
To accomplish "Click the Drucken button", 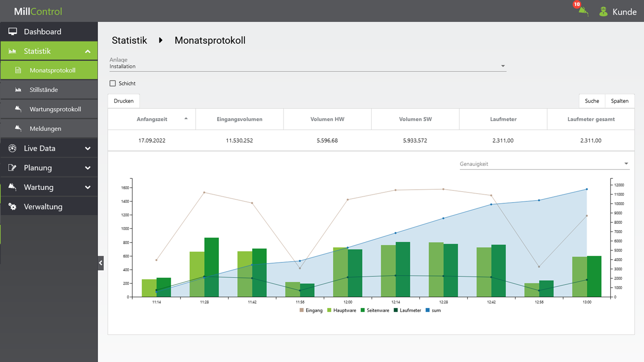I will [x=124, y=101].
